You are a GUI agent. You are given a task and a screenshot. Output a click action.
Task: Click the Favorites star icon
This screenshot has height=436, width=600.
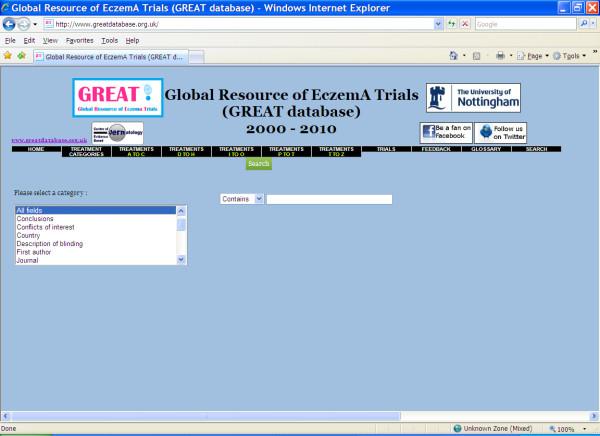point(8,56)
